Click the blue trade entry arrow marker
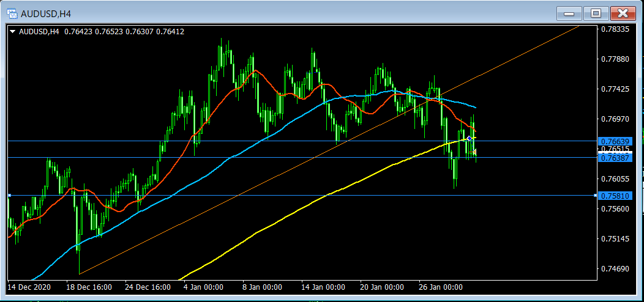The height and width of the screenshot is (302, 644). (469, 139)
